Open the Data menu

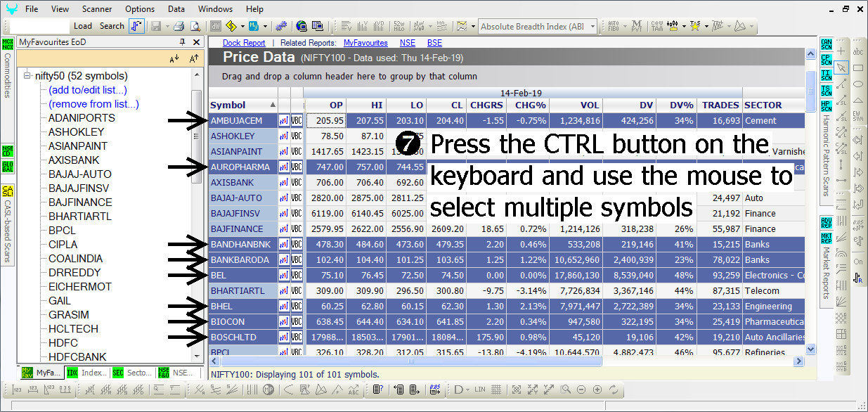tap(176, 9)
